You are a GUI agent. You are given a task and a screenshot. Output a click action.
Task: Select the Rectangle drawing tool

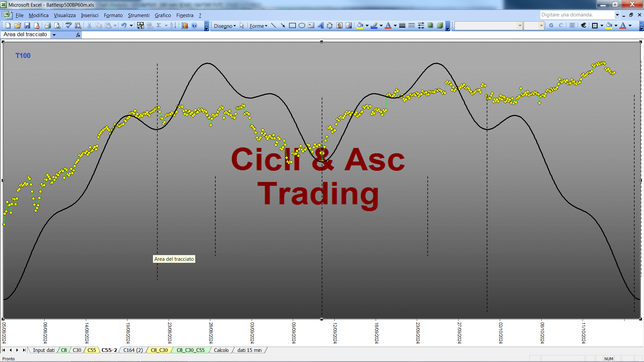coord(292,26)
